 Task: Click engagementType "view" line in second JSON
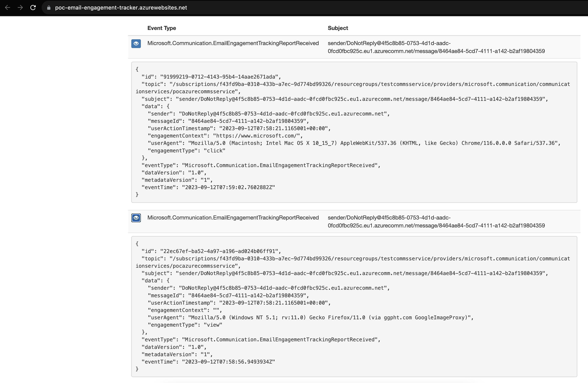coord(185,325)
